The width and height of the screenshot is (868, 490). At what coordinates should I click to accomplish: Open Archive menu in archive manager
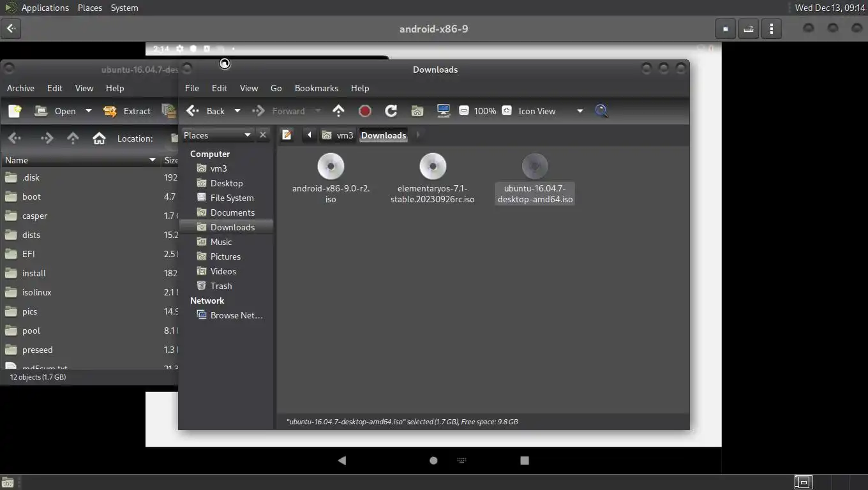tap(20, 88)
